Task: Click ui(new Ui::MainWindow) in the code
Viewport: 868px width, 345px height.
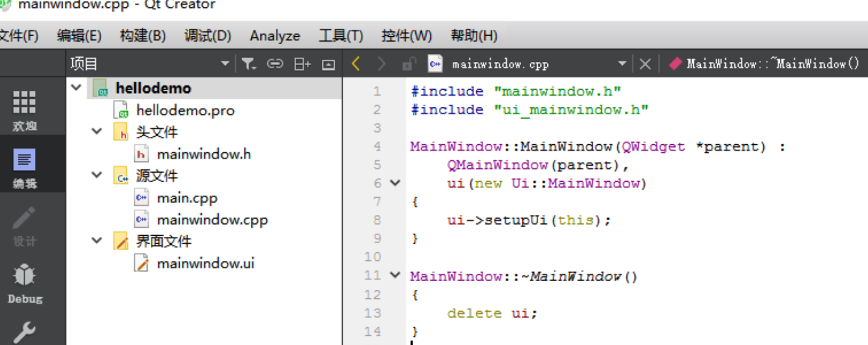Action: 547,183
